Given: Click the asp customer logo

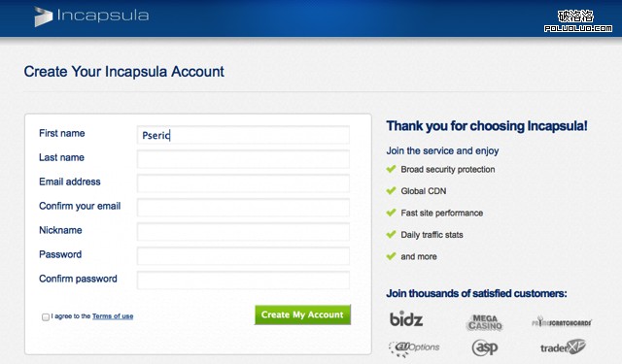Looking at the screenshot, I should point(485,347).
